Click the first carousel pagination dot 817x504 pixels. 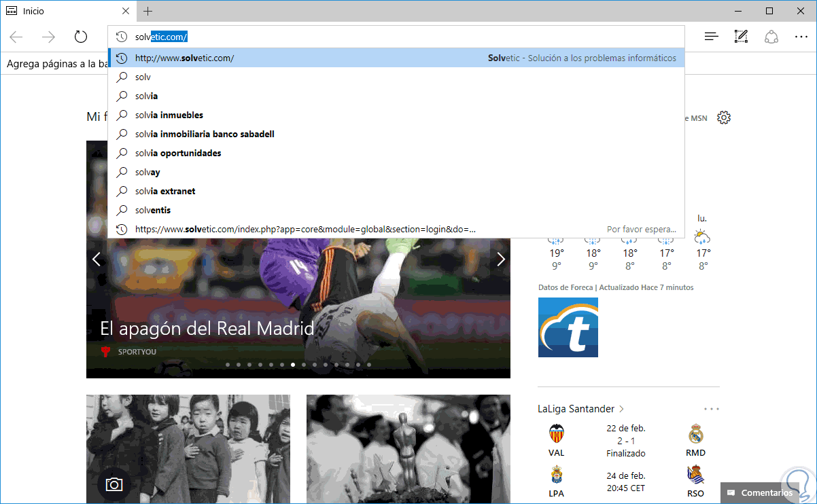tap(228, 365)
